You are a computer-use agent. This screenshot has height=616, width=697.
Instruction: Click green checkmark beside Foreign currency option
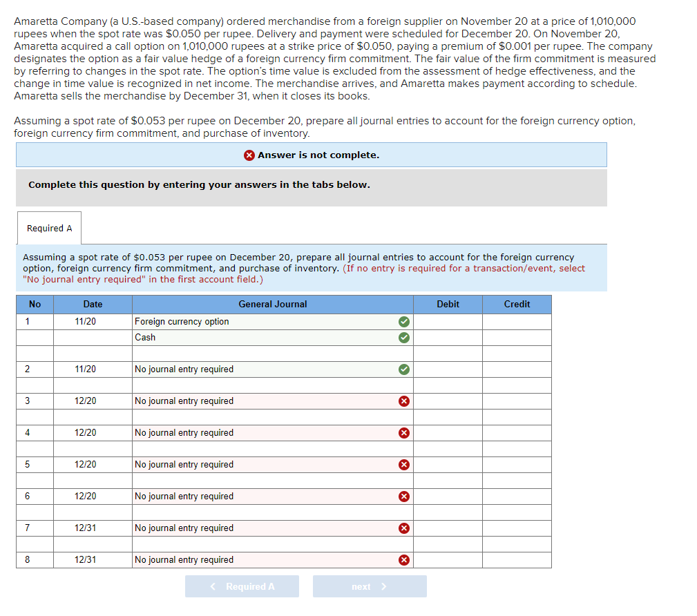[x=403, y=322]
